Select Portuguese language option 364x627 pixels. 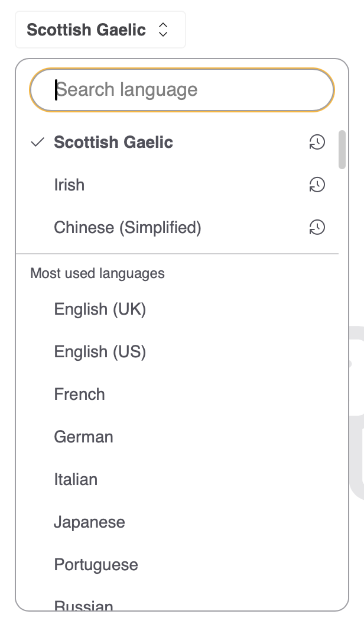[x=96, y=565]
